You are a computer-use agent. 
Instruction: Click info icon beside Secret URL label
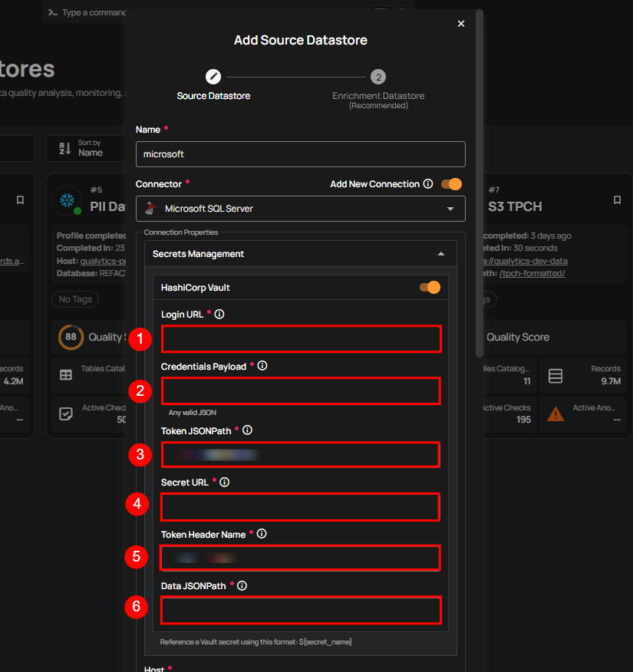tap(225, 483)
